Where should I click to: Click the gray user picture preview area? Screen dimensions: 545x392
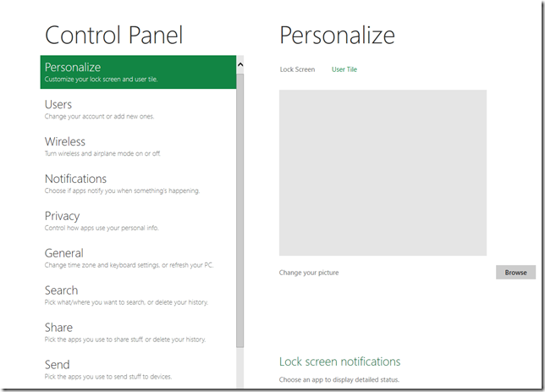383,173
